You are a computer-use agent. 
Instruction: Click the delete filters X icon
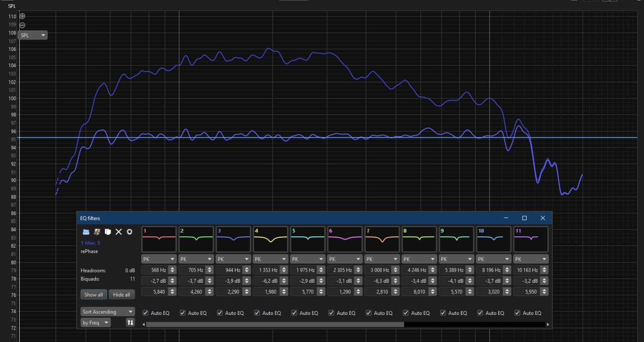click(119, 232)
